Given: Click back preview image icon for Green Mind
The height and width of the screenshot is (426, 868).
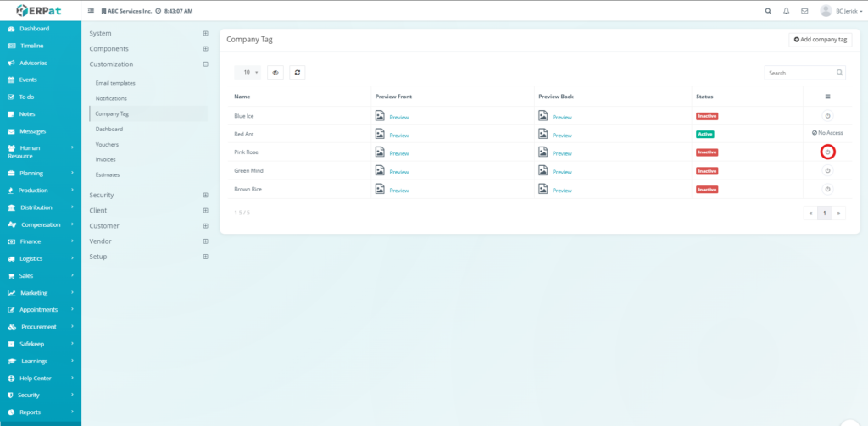Looking at the screenshot, I should click(x=543, y=171).
